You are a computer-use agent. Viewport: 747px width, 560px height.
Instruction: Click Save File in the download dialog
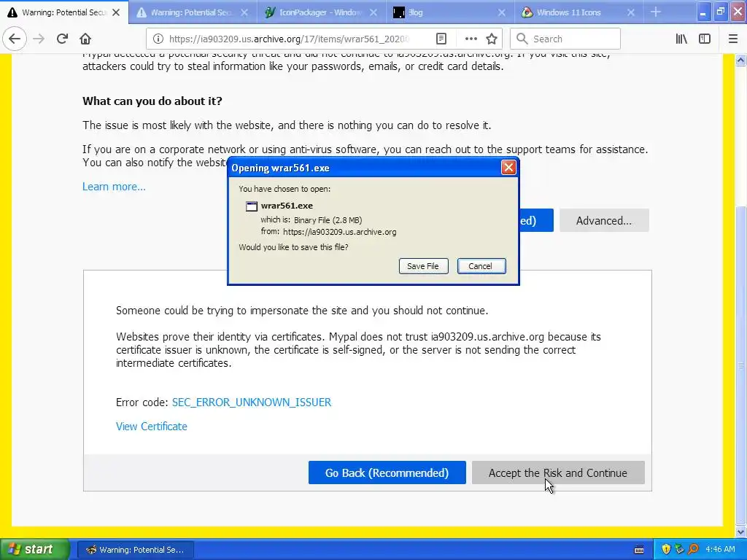click(x=423, y=266)
